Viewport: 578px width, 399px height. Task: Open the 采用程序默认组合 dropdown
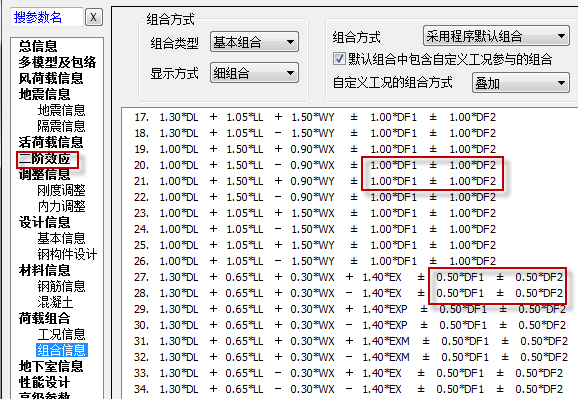[x=496, y=36]
